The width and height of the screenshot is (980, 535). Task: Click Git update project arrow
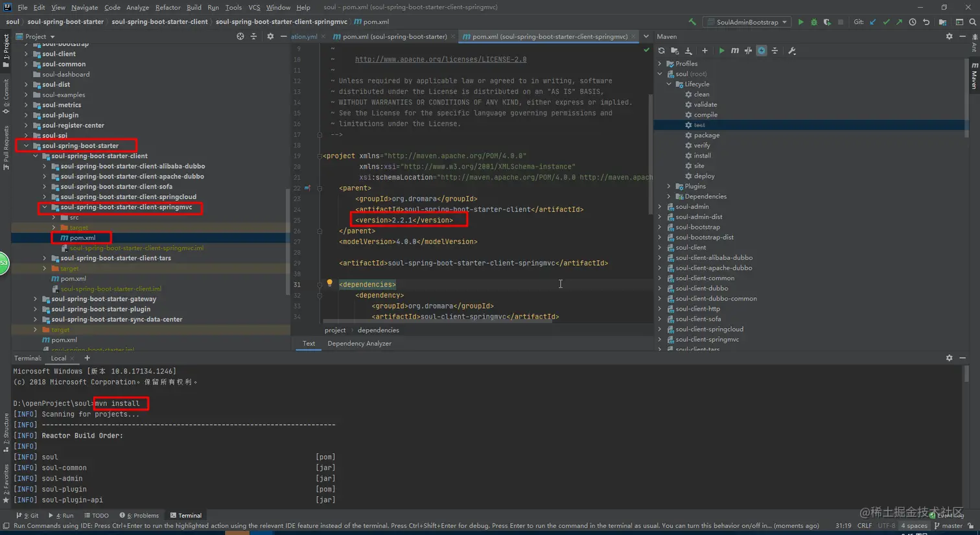[x=873, y=22]
